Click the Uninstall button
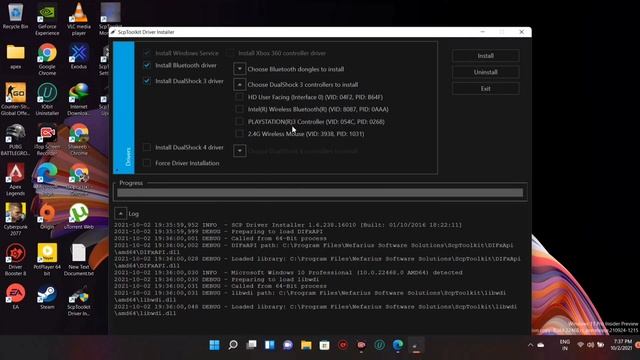This screenshot has height=360, width=640. (x=486, y=72)
